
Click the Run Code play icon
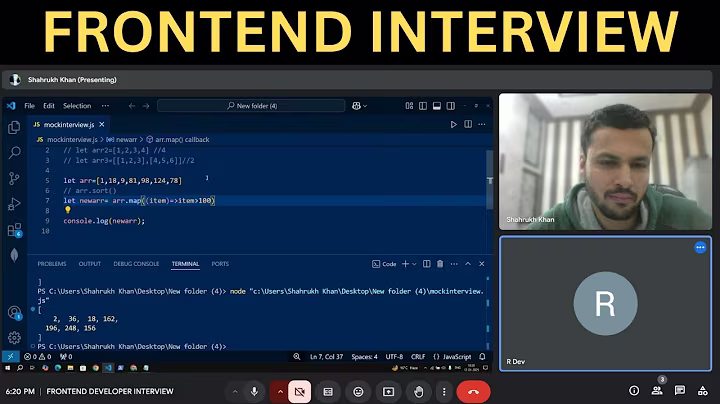(x=453, y=125)
